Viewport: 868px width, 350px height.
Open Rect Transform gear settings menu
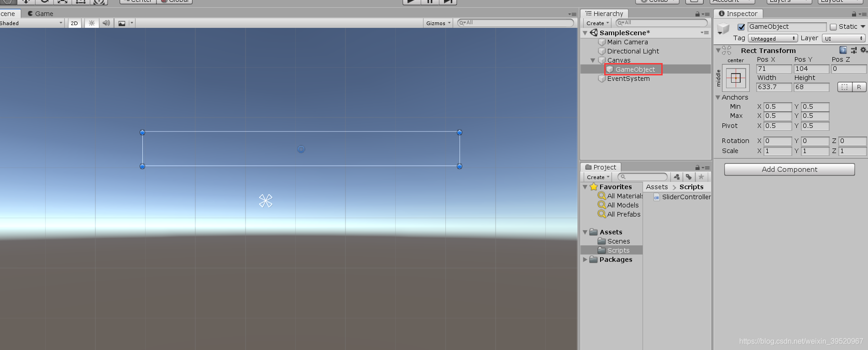point(863,50)
